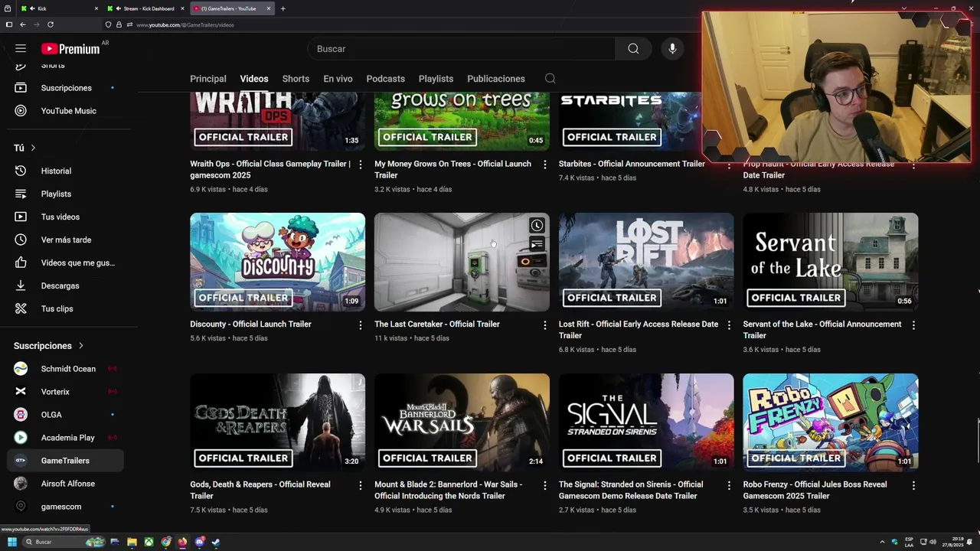Open browser tab list dropdown
This screenshot has height=551, width=980.
903,8
